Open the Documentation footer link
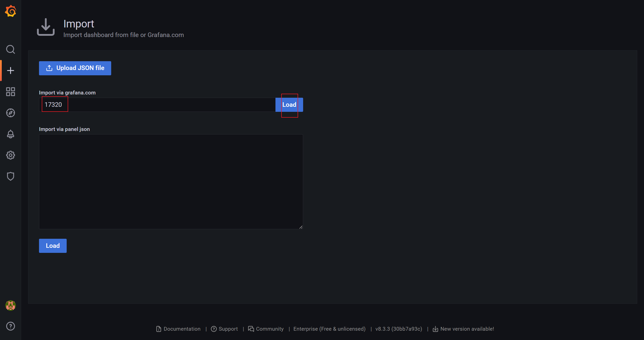Image resolution: width=644 pixels, height=340 pixels. [178, 329]
